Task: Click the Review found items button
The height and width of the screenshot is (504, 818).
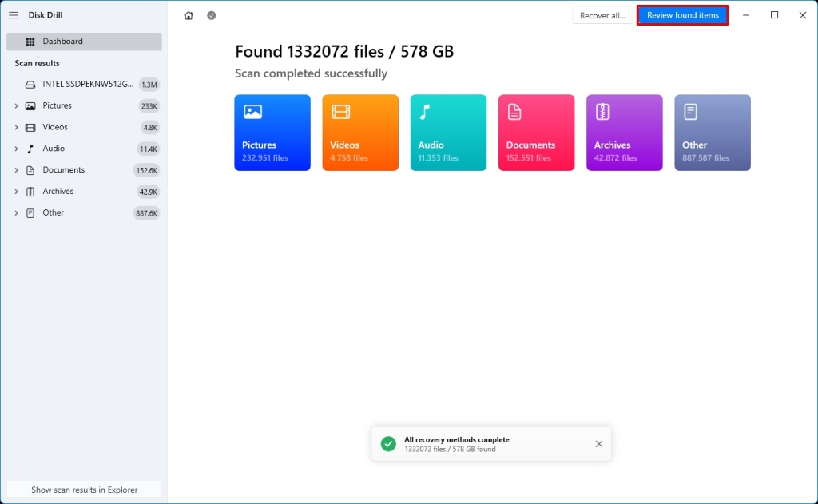Action: click(x=682, y=14)
